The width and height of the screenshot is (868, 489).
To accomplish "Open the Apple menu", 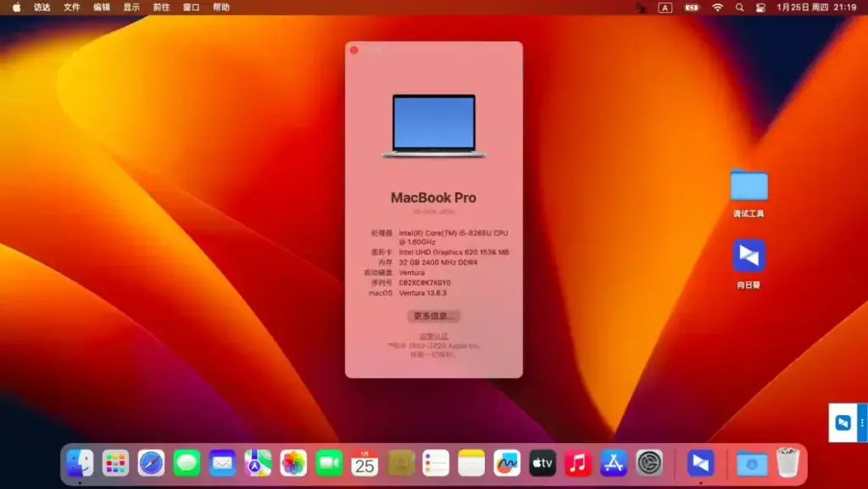I will point(17,7).
